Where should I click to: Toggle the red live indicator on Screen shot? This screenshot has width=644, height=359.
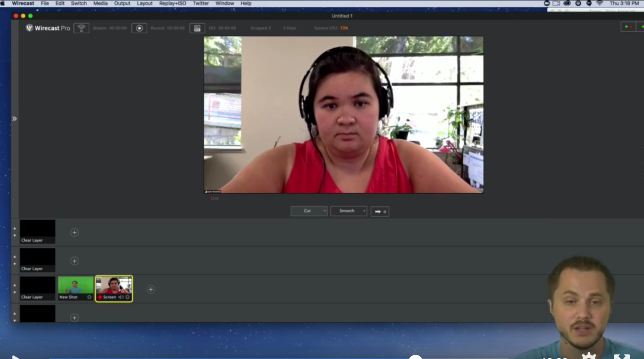tap(100, 297)
